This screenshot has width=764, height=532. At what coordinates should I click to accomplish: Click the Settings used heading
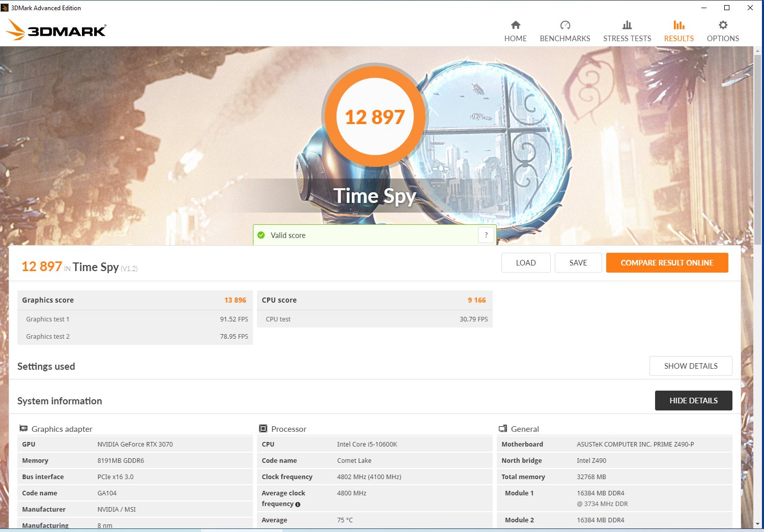[x=46, y=366]
